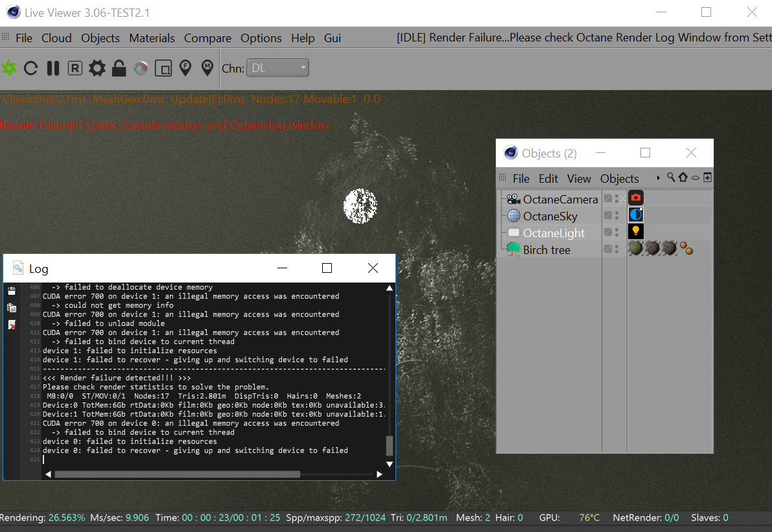Toggle enable checkmark for OctaneLight

pyautogui.click(x=623, y=232)
